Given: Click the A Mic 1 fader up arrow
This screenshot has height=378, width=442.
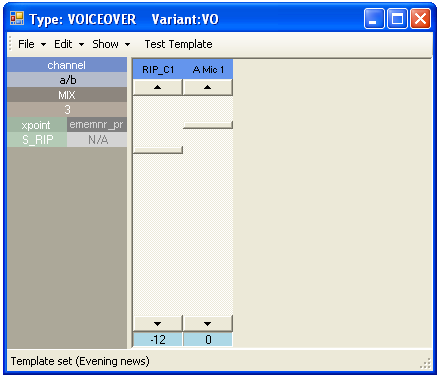Looking at the screenshot, I should pos(208,87).
